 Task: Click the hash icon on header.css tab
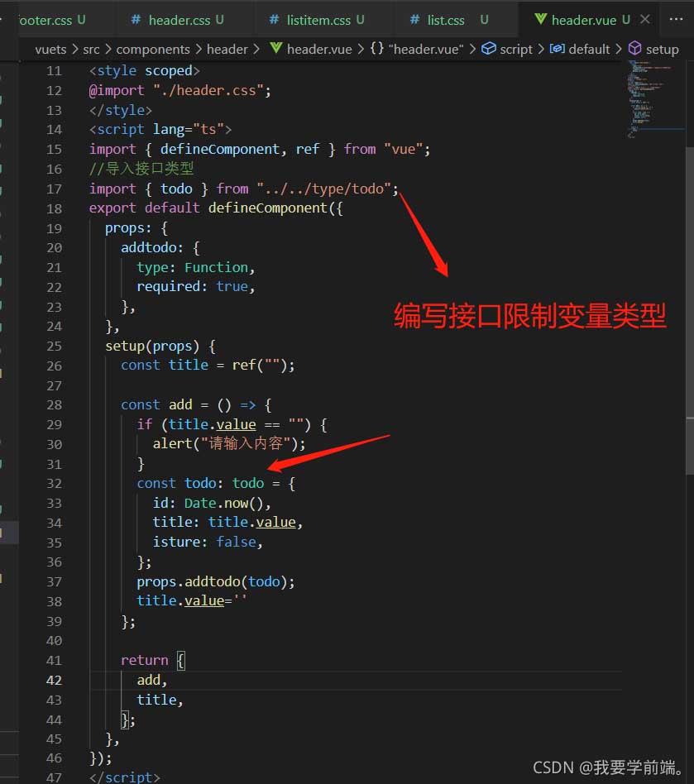pyautogui.click(x=136, y=20)
